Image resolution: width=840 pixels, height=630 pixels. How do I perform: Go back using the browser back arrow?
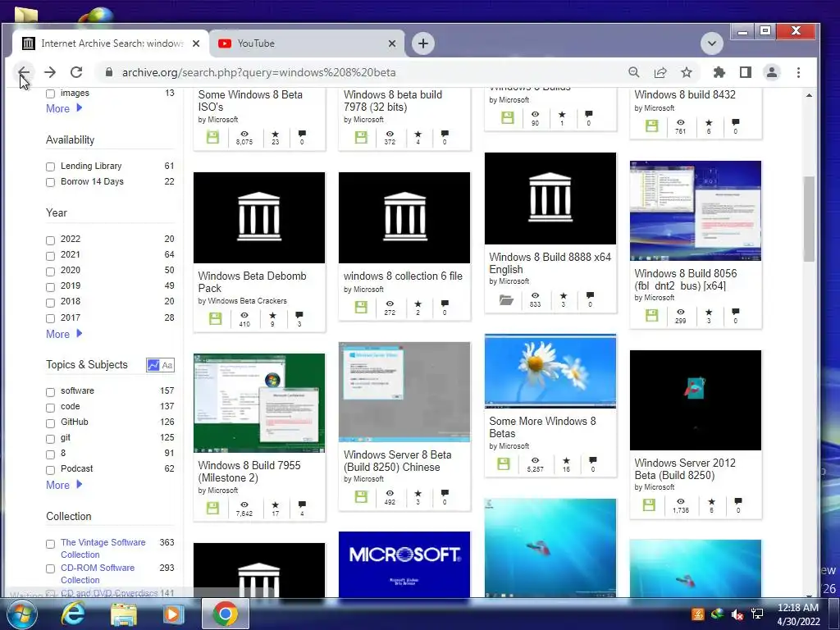click(x=24, y=72)
